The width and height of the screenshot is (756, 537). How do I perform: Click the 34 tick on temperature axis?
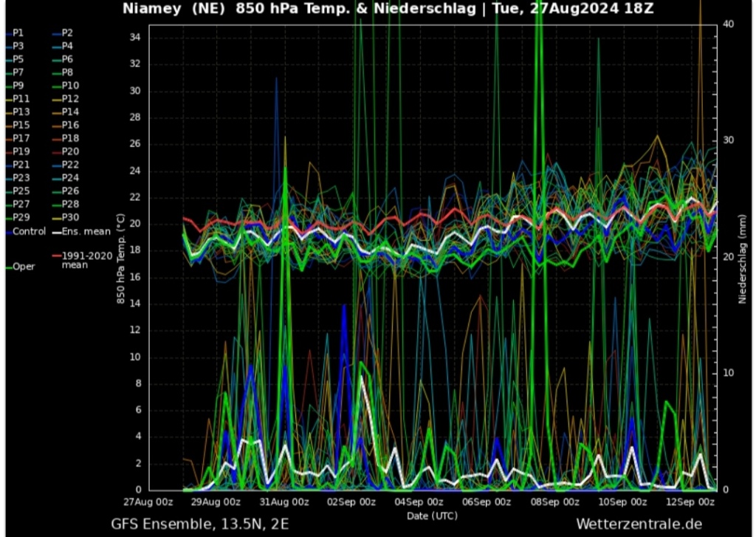[x=135, y=38]
